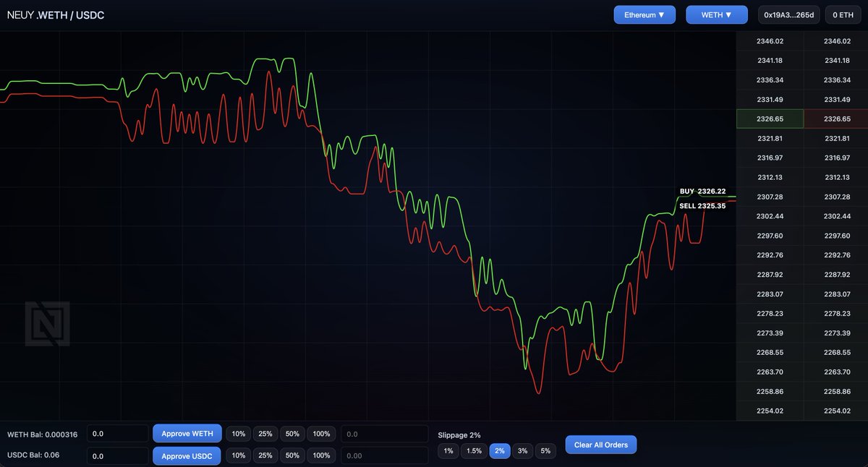The width and height of the screenshot is (868, 467).
Task: Select price 2278.23 in the left ladder column
Action: coord(770,314)
